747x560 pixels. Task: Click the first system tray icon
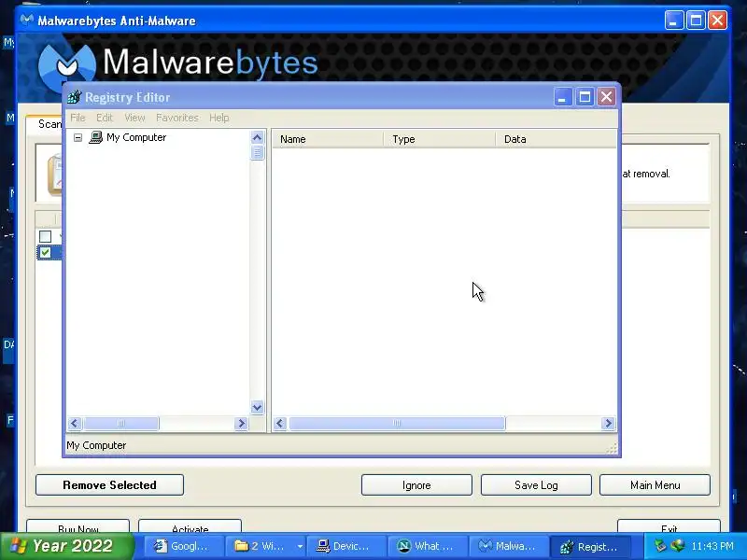tap(660, 546)
